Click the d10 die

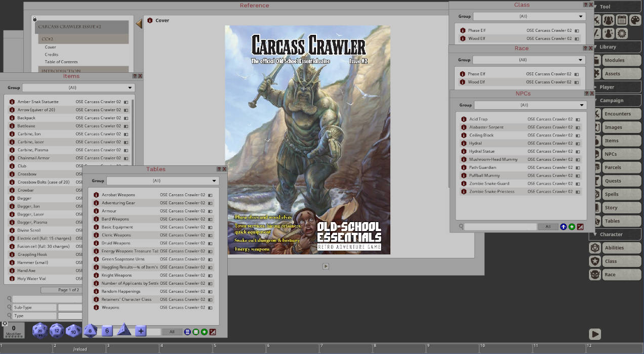tap(73, 331)
